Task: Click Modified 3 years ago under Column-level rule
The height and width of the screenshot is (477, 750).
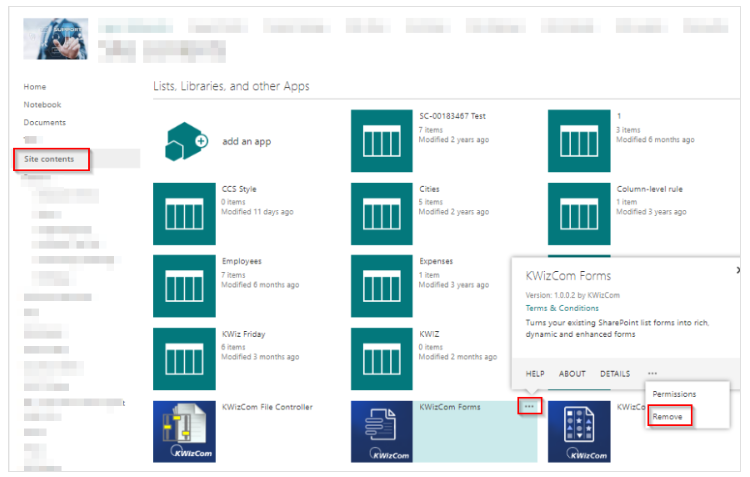Action: (x=651, y=211)
